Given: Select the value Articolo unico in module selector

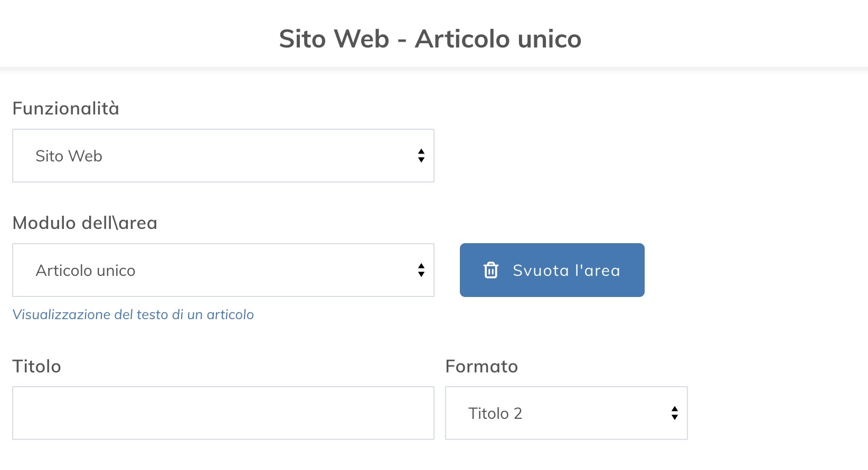Looking at the screenshot, I should pos(84,270).
